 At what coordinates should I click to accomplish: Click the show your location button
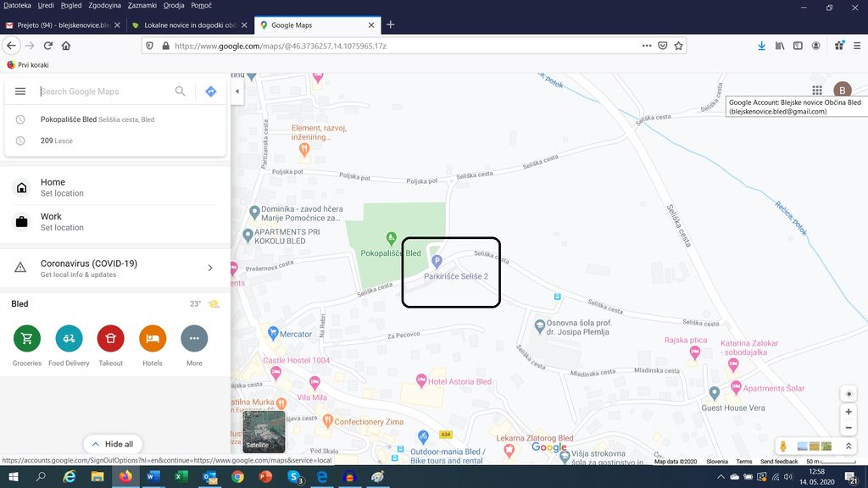point(849,394)
